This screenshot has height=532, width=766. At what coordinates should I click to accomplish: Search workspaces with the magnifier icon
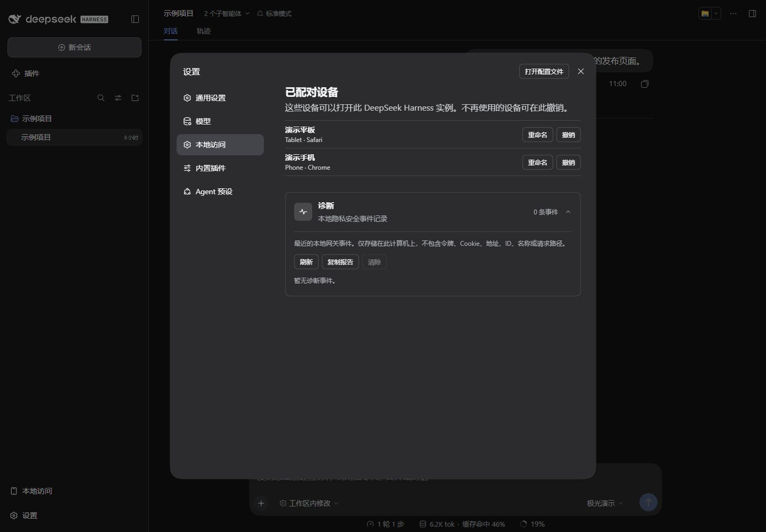101,98
